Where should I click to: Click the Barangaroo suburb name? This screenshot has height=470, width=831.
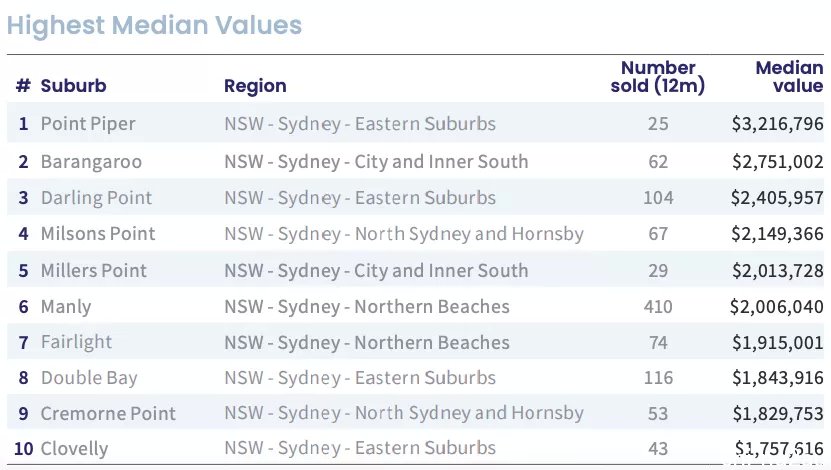click(x=91, y=162)
